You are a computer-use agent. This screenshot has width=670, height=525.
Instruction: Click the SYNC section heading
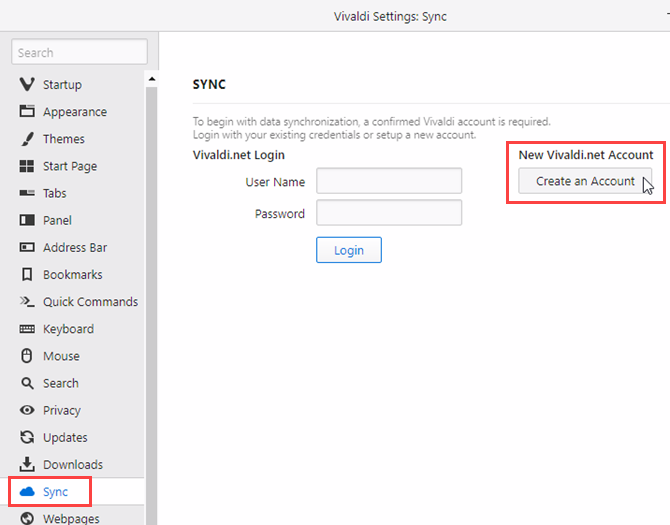click(x=209, y=84)
